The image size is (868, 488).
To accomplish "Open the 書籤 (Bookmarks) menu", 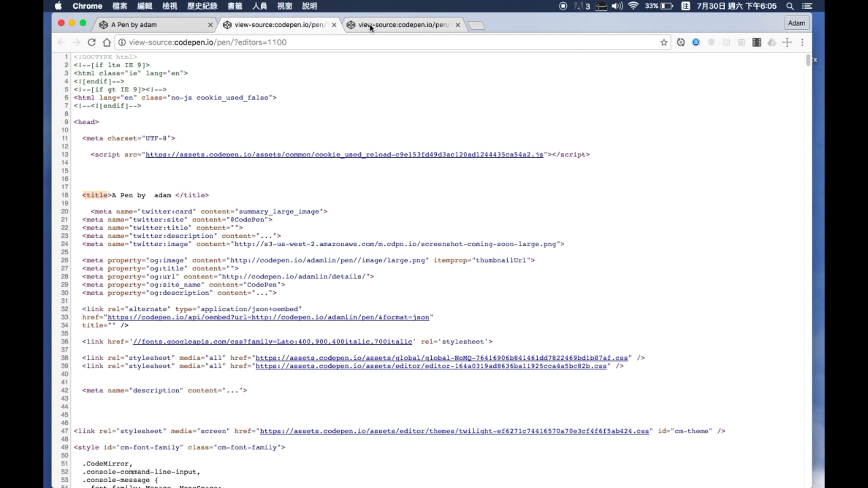I will tap(235, 6).
